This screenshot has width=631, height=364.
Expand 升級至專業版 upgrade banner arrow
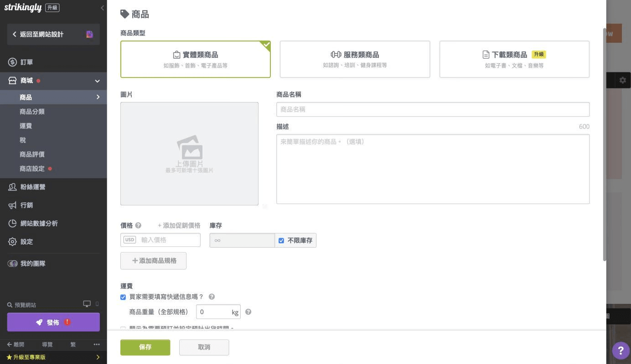pos(98,357)
